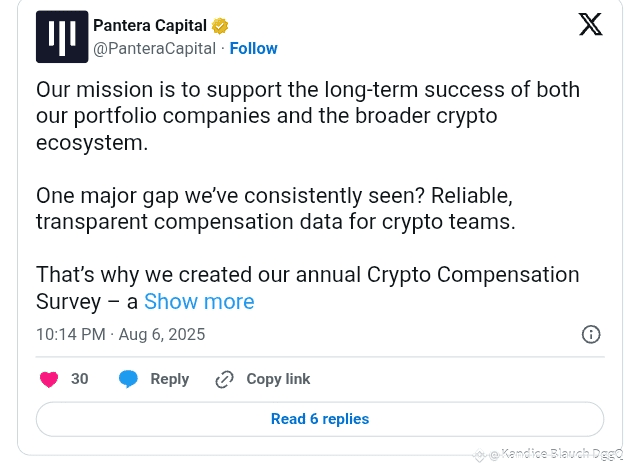This screenshot has height=472, width=631.
Task: Follow the Pantera Capital account
Action: click(x=254, y=48)
